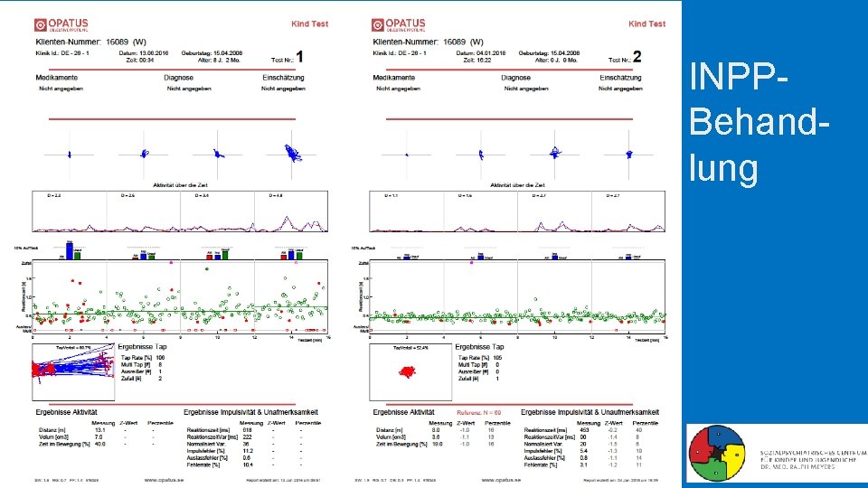Click 'Zeit im Bewegung [%]' row in Test 2

(x=436, y=445)
